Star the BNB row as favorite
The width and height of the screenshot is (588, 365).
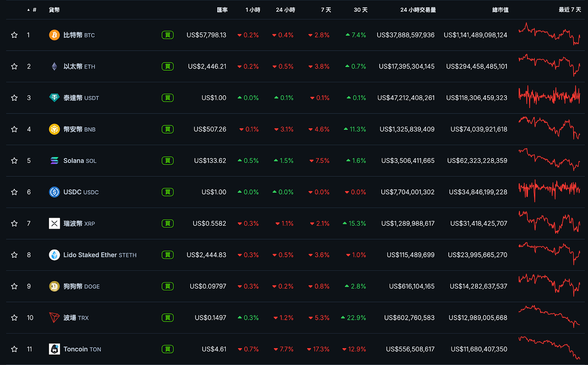tap(14, 129)
